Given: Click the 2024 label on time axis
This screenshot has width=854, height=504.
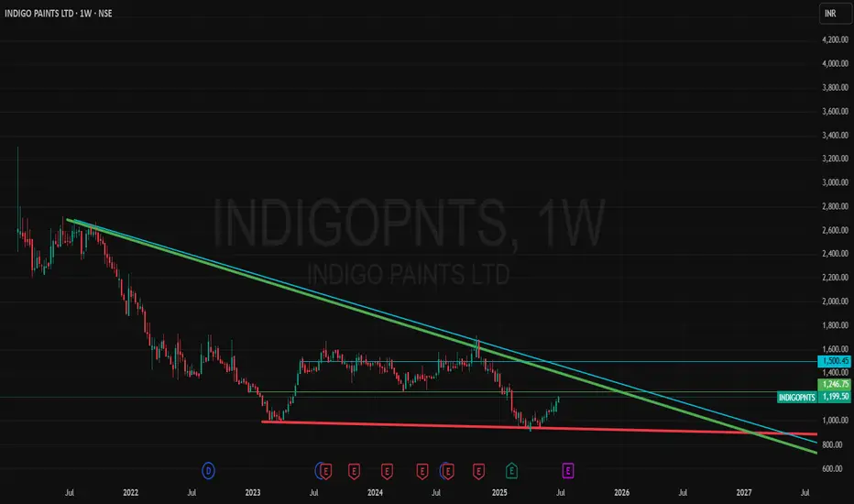Looking at the screenshot, I should pos(375,493).
